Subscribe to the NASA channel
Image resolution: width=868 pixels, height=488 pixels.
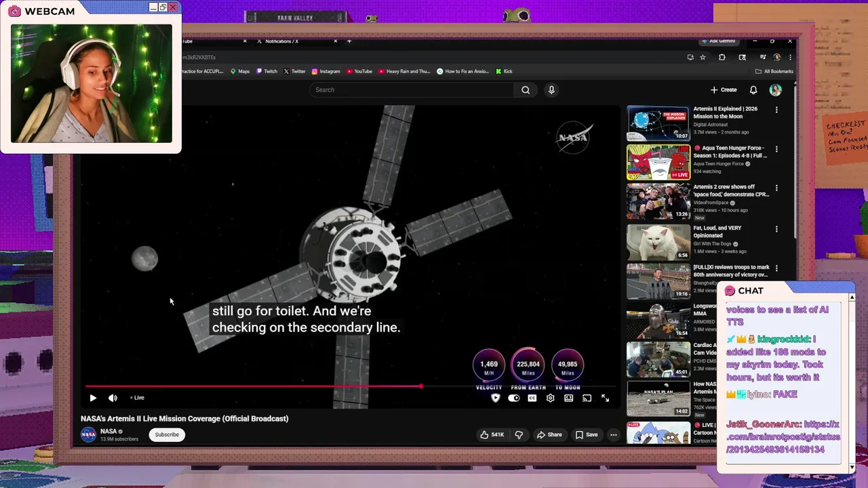coord(167,434)
